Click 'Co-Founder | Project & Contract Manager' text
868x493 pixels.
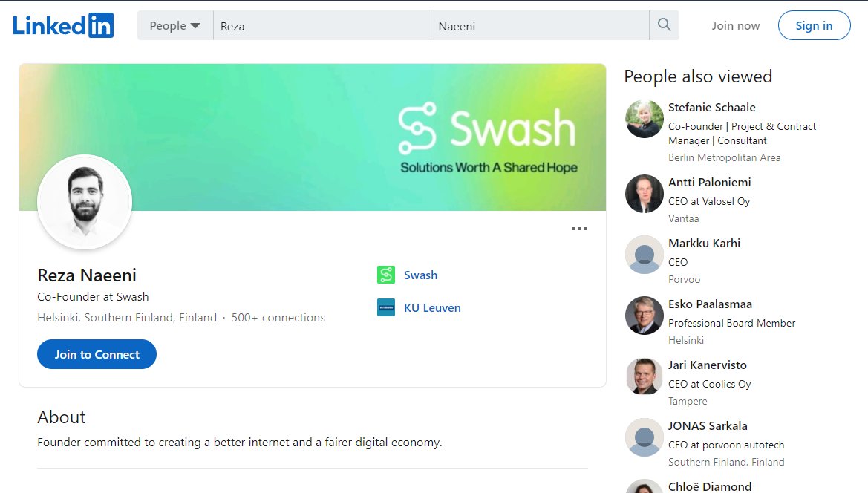(743, 134)
